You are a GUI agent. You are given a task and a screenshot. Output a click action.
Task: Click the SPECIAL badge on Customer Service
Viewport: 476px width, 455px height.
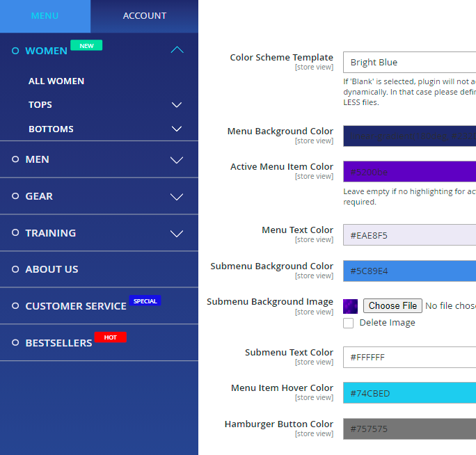point(145,301)
